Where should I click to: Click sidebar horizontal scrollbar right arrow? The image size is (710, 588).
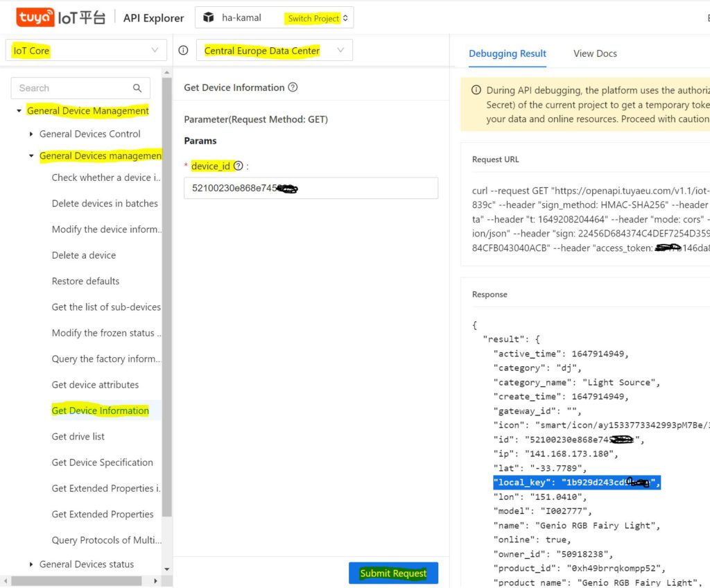(x=156, y=581)
